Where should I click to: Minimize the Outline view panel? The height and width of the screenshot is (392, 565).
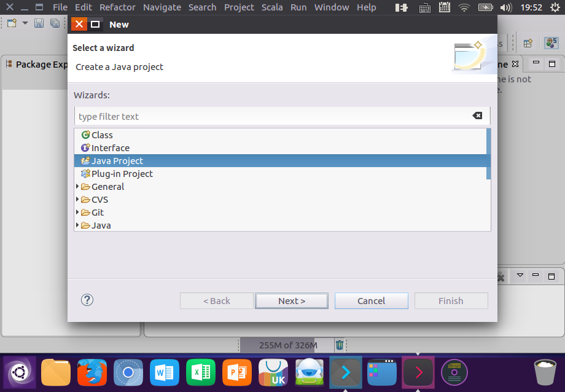pyautogui.click(x=536, y=63)
